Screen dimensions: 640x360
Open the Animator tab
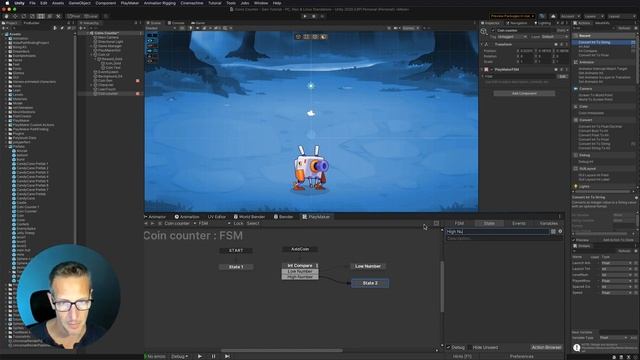[x=156, y=217]
